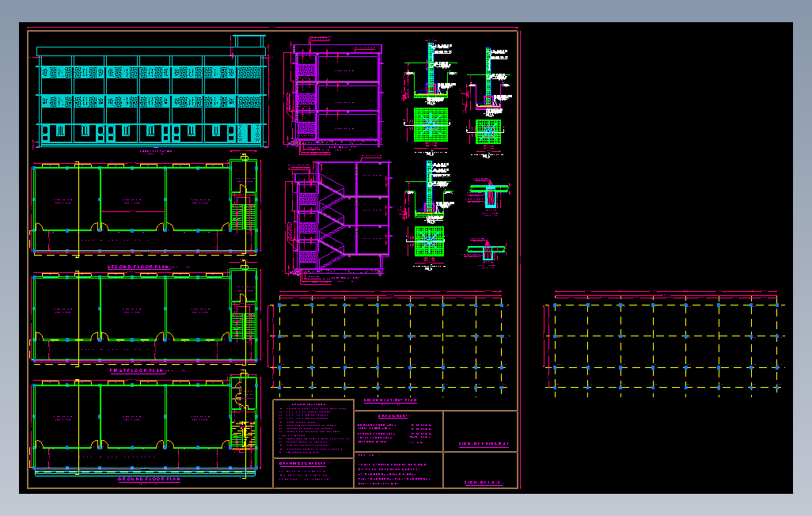Select the AREA CHART heading in title block
812x516 pixels.
[x=393, y=416]
